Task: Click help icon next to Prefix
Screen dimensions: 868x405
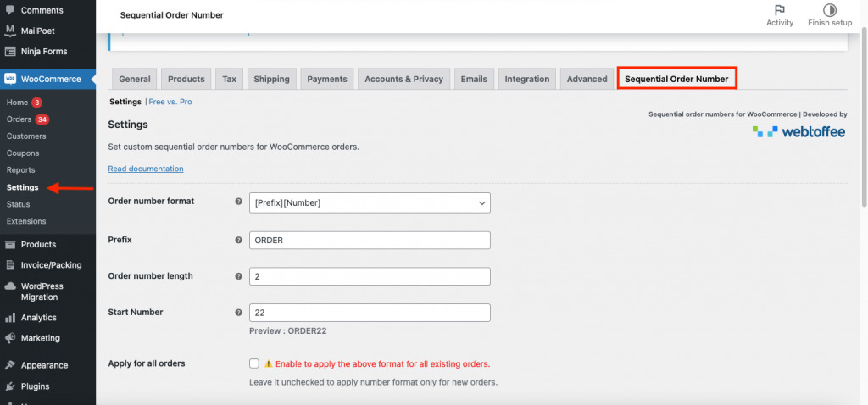Action: [238, 240]
